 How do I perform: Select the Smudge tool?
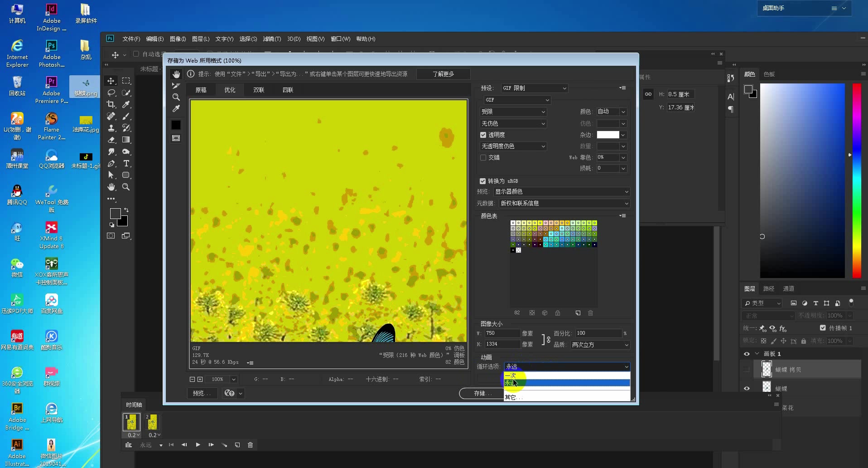point(111,151)
